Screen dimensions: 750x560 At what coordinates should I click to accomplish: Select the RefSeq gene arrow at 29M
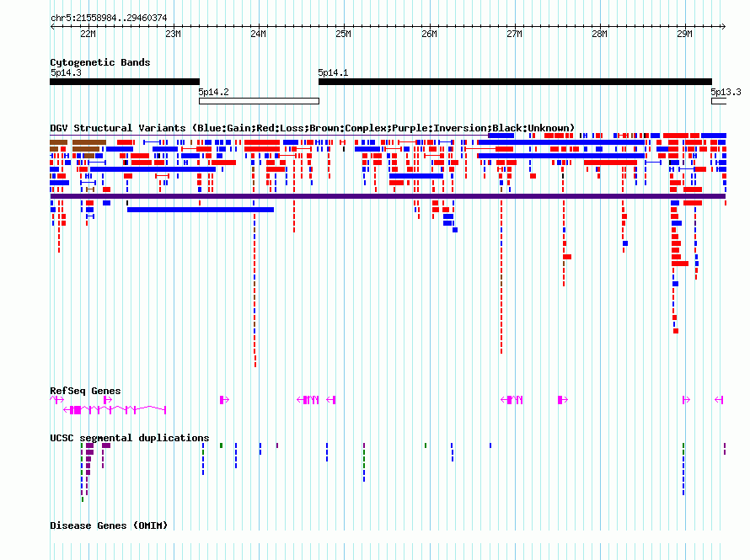pos(687,399)
